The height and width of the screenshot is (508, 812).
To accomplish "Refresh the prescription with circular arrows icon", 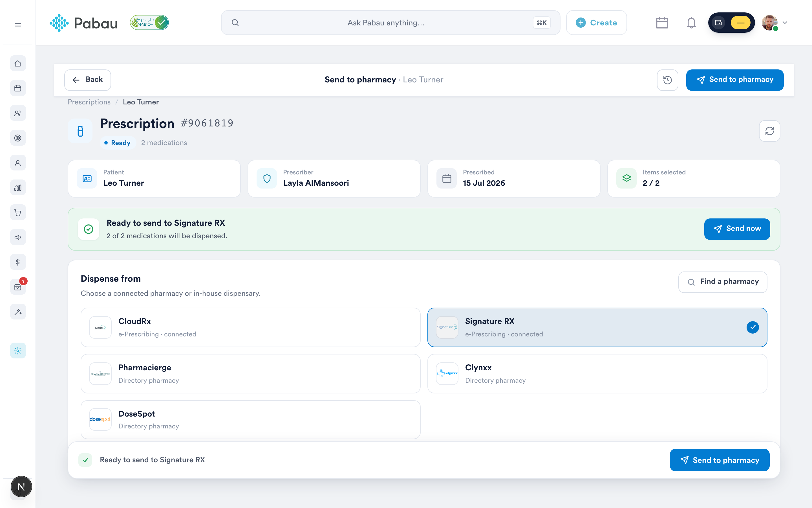I will pos(769,131).
